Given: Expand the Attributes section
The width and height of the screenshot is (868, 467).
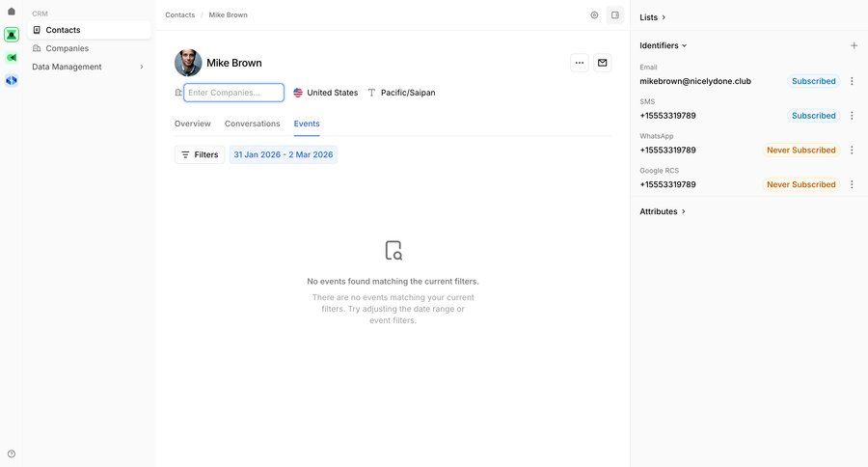Looking at the screenshot, I should (x=663, y=211).
